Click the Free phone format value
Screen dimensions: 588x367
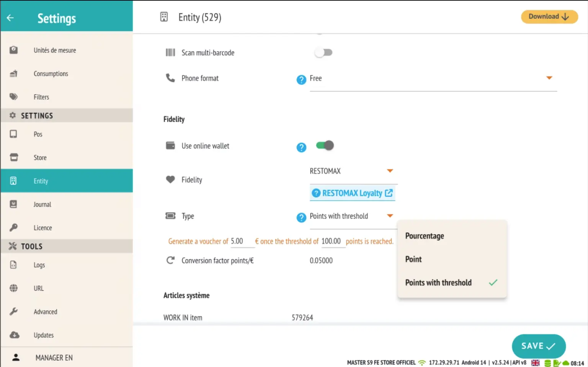tap(316, 78)
